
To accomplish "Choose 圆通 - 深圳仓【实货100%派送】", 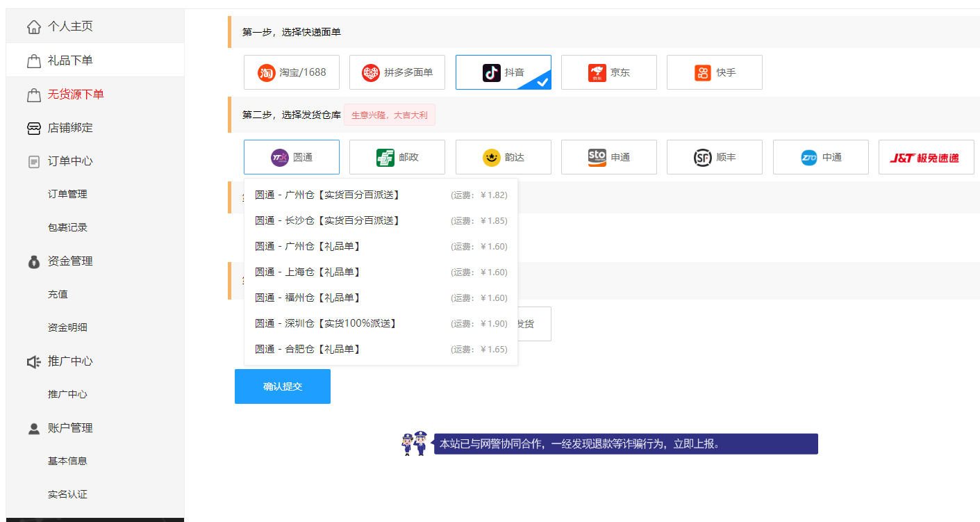I will pyautogui.click(x=381, y=323).
